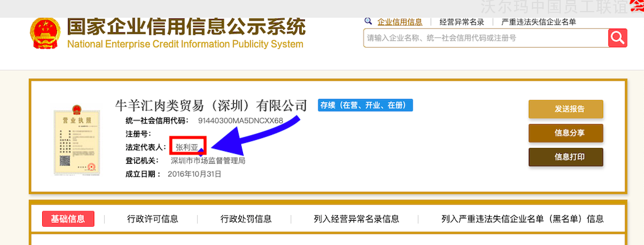Open the 严重违法失信企业名单 link

click(x=539, y=22)
